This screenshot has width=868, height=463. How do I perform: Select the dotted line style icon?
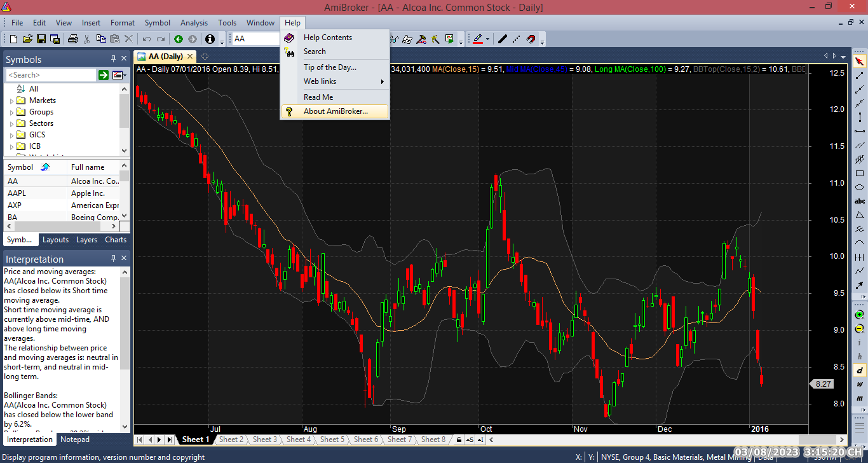coord(517,39)
